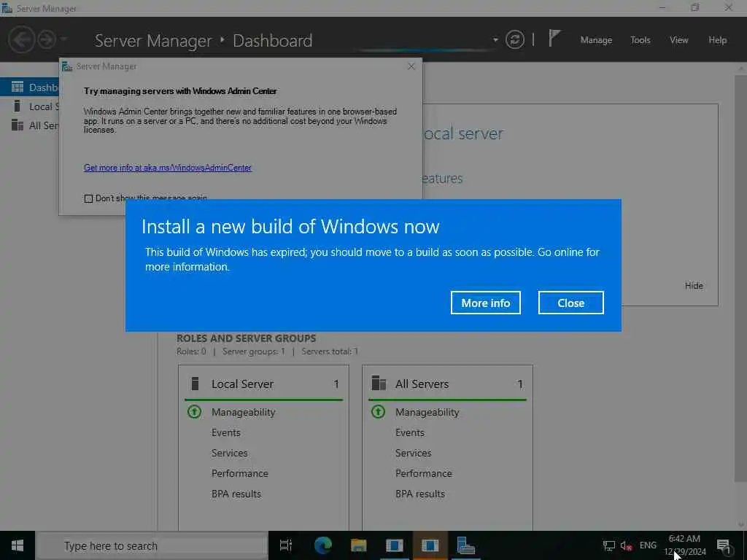This screenshot has width=747, height=560.
Task: Close the Server Manager popup dialog
Action: coord(411,66)
